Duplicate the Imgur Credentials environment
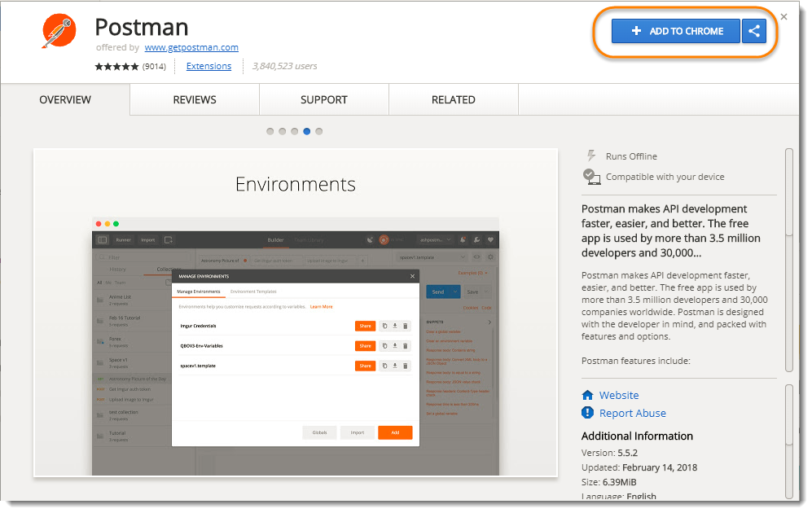812x513 pixels. coord(384,326)
